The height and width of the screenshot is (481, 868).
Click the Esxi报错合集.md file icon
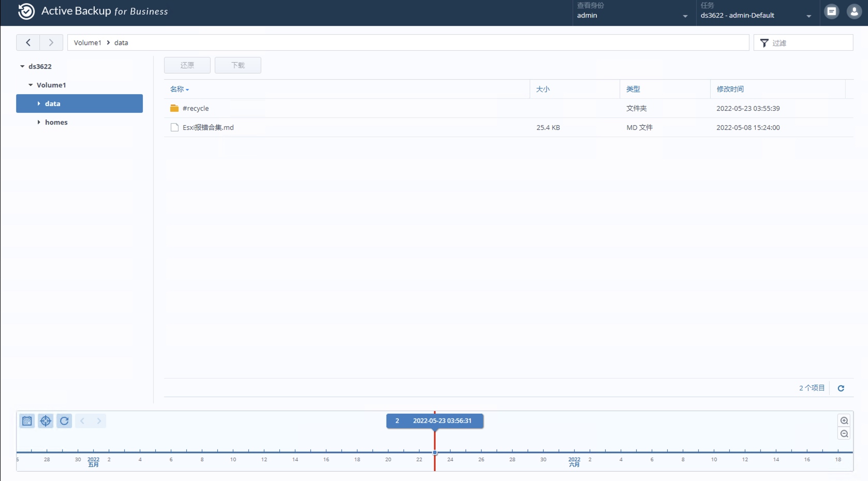click(x=174, y=127)
